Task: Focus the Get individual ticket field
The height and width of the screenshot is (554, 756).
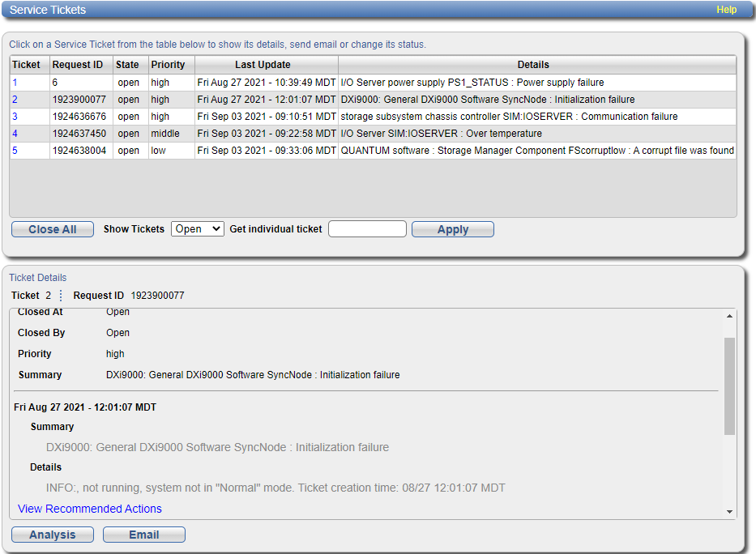Action: (x=367, y=229)
